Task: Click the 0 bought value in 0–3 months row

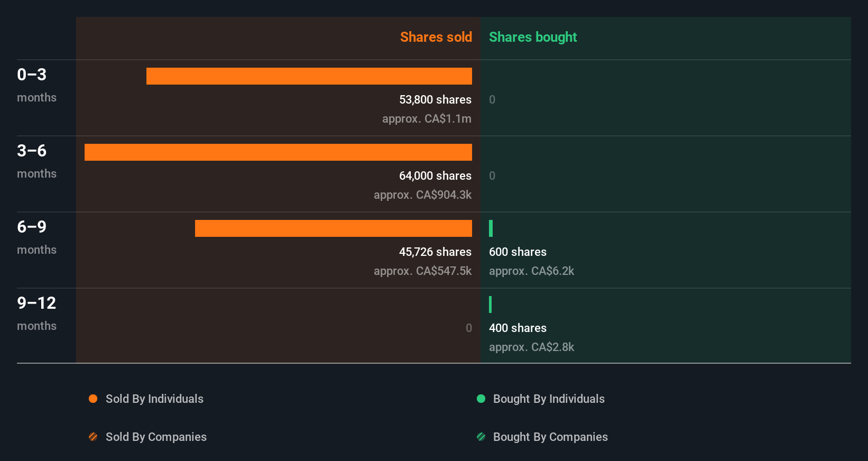Action: pos(492,100)
